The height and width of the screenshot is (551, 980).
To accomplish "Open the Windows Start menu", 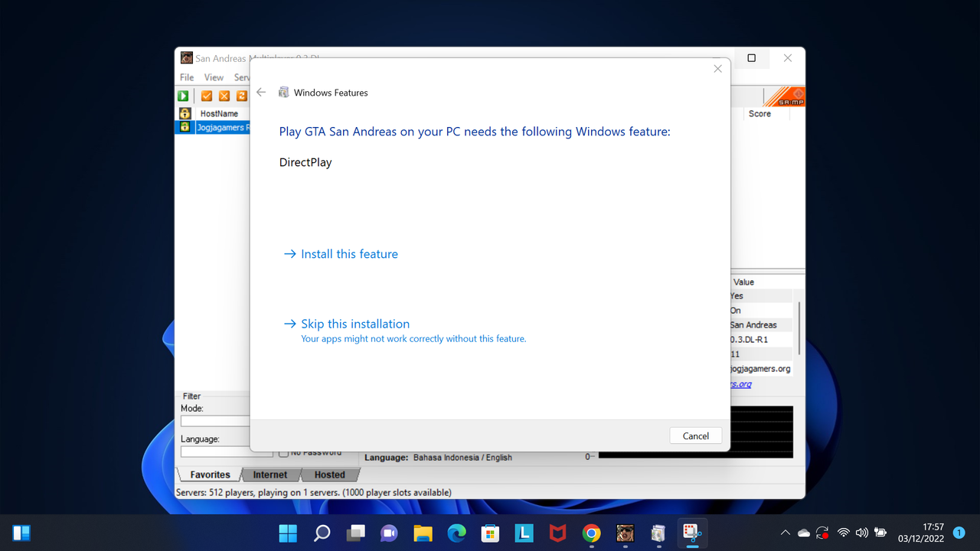I will [288, 533].
